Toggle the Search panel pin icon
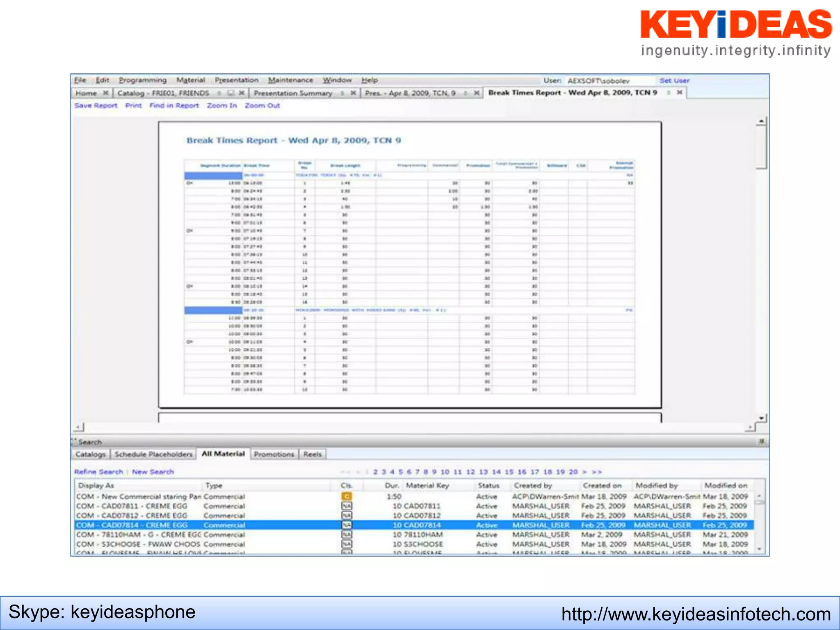 pyautogui.click(x=762, y=442)
